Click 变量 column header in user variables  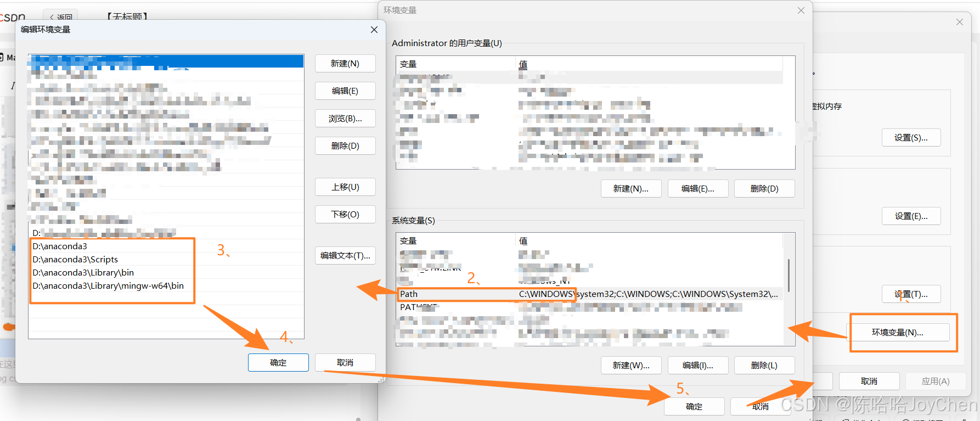tap(455, 64)
